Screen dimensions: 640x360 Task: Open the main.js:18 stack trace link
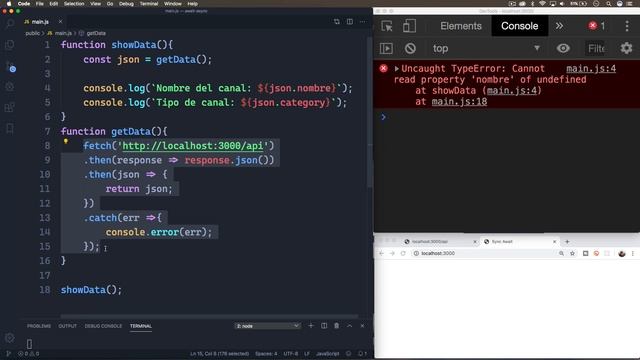pyautogui.click(x=459, y=102)
